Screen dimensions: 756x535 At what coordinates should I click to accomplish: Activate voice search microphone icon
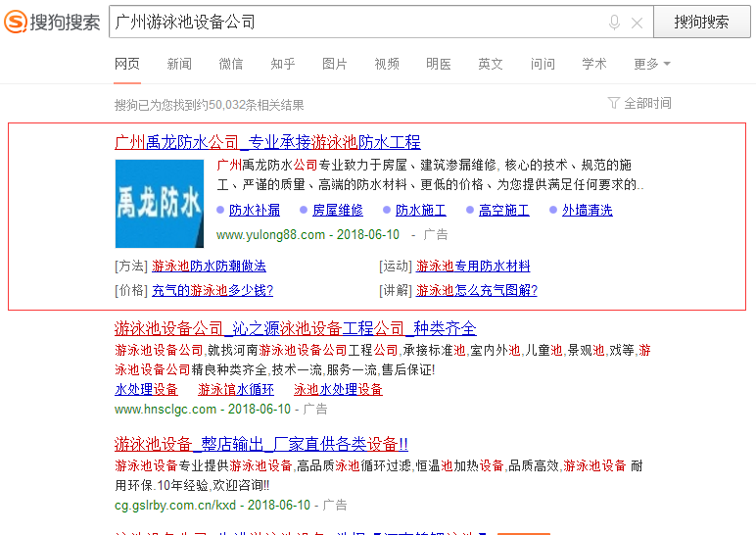point(614,23)
